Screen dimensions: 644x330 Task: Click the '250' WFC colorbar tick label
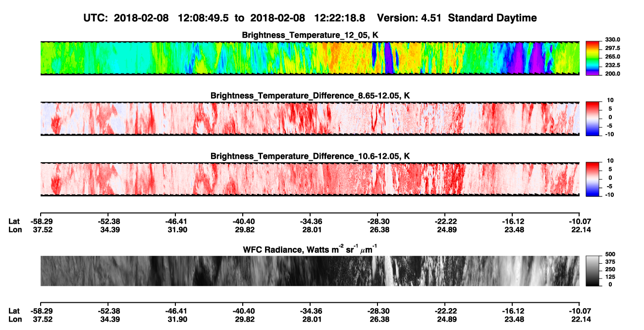(x=610, y=269)
